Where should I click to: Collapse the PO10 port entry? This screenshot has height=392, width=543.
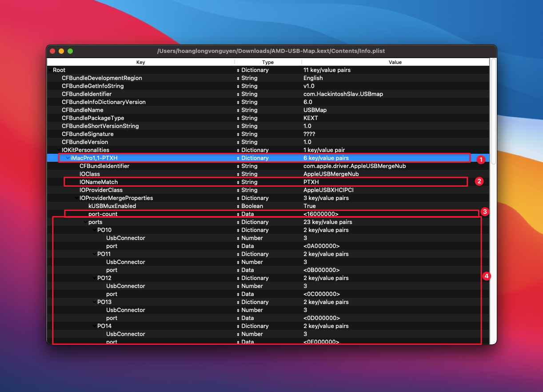click(x=94, y=230)
